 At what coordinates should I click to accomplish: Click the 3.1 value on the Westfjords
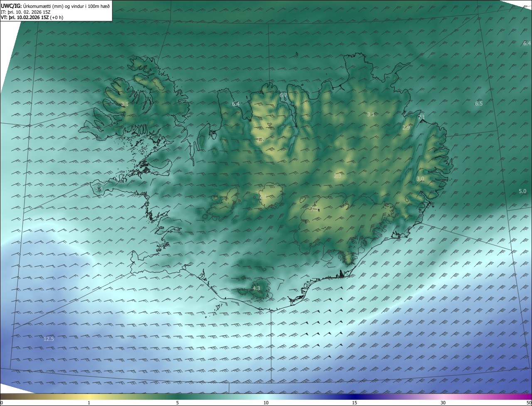pos(125,104)
